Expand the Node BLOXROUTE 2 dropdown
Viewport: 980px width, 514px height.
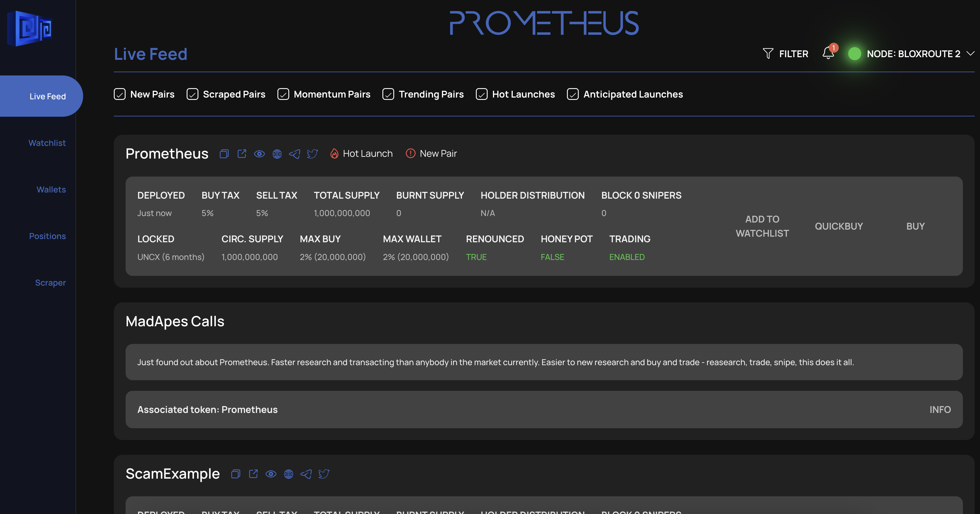(971, 54)
